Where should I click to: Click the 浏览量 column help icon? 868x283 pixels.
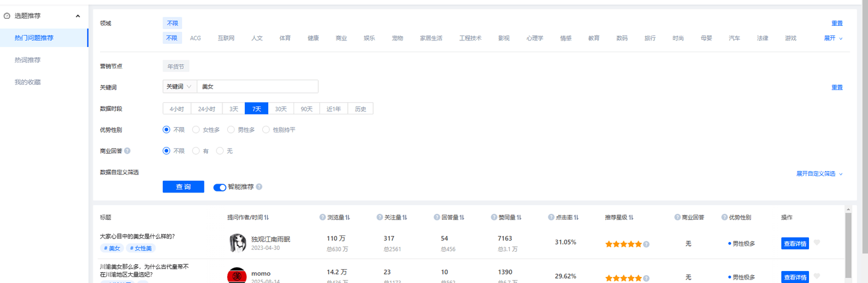(x=322, y=217)
